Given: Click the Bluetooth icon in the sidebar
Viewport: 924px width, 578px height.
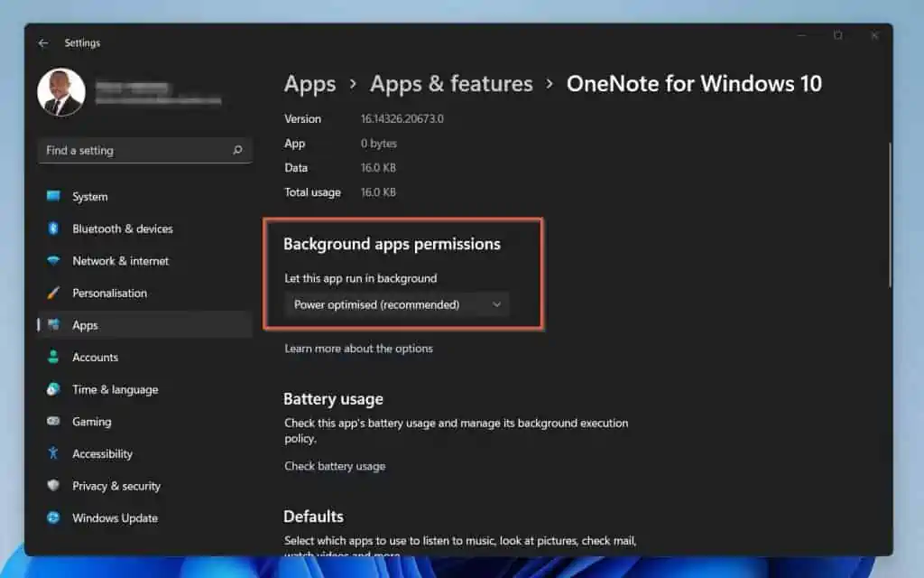Looking at the screenshot, I should point(53,228).
